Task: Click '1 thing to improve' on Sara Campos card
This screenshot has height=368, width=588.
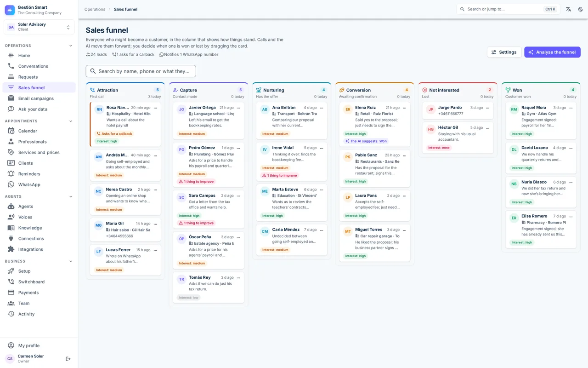Action: 196,223
